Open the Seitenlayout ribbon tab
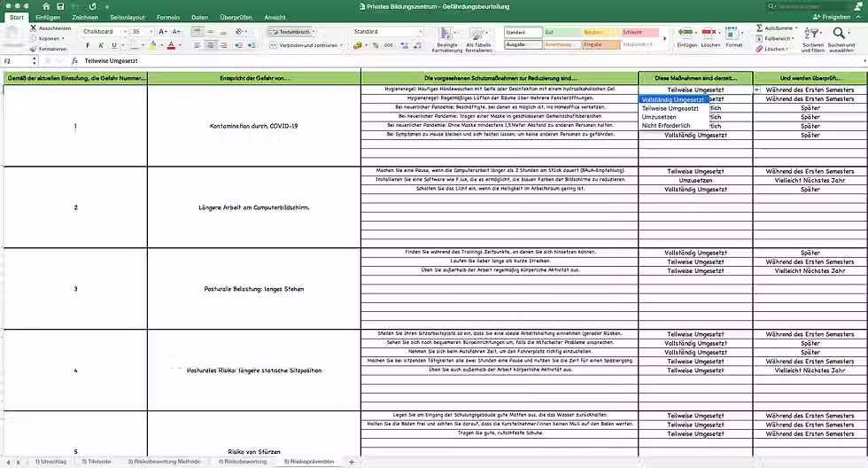Image resolution: width=868 pixels, height=468 pixels. 128,17
